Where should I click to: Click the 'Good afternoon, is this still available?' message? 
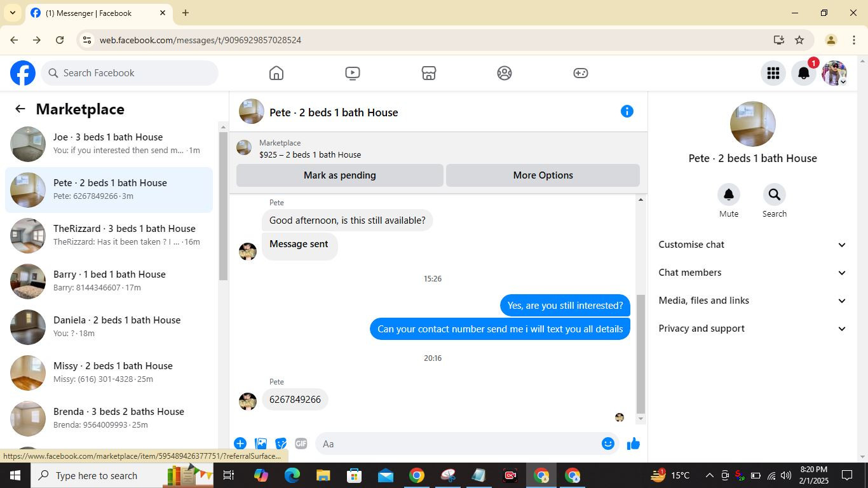[348, 220]
